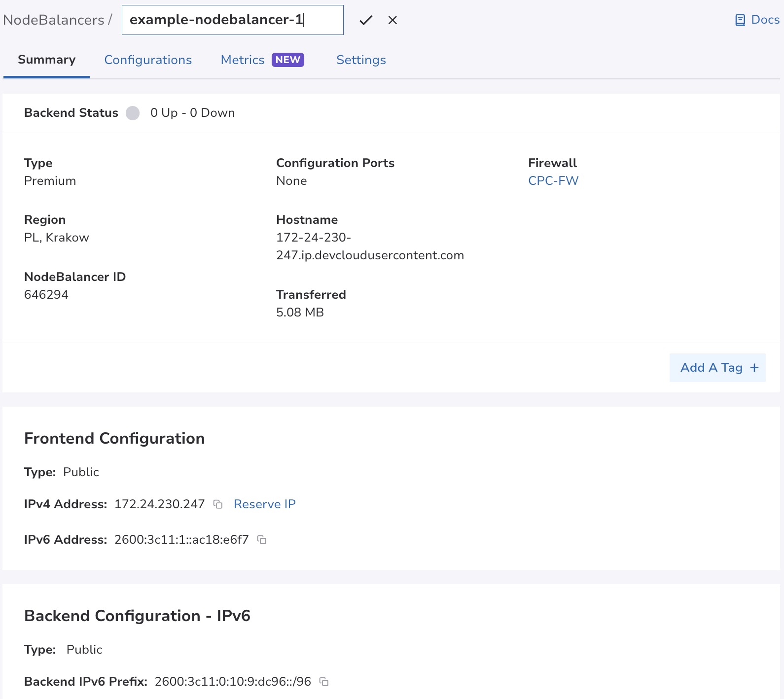The height and width of the screenshot is (699, 784).
Task: Click the Transferred value 5.08 MB
Action: [x=300, y=313]
